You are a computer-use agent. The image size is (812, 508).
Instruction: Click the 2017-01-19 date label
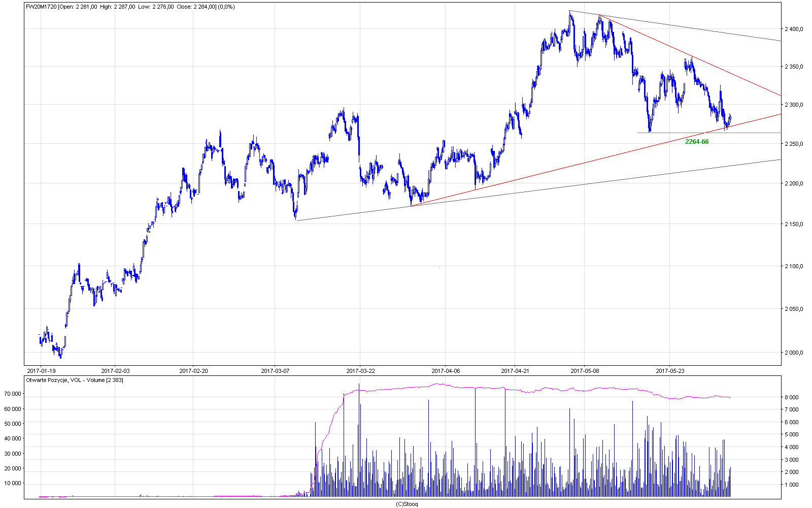[x=41, y=371]
